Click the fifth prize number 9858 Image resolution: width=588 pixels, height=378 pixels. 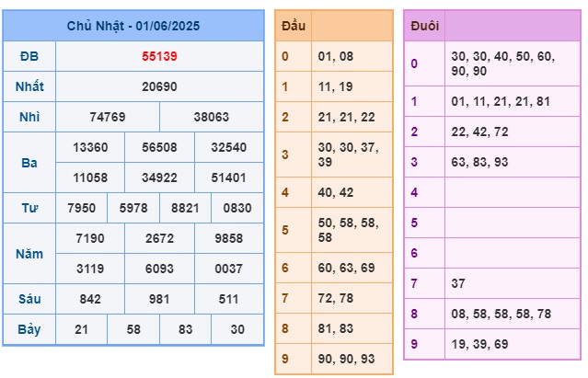[x=228, y=238]
